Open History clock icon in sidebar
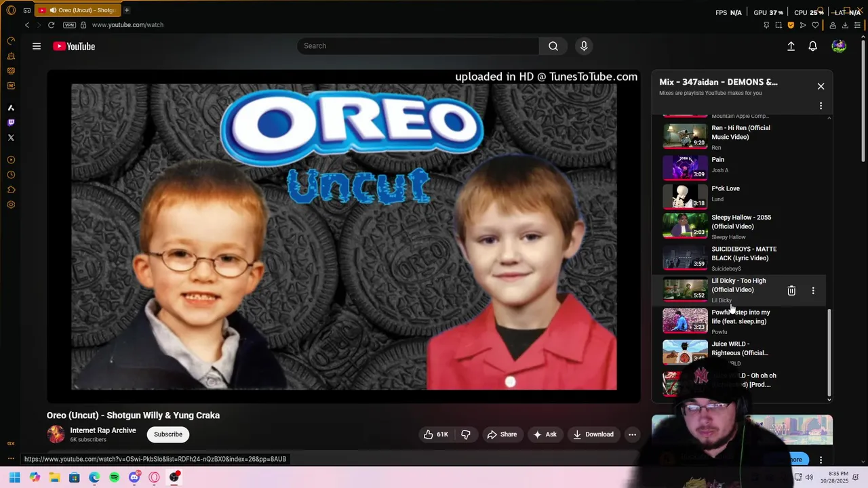The image size is (868, 488). (11, 175)
